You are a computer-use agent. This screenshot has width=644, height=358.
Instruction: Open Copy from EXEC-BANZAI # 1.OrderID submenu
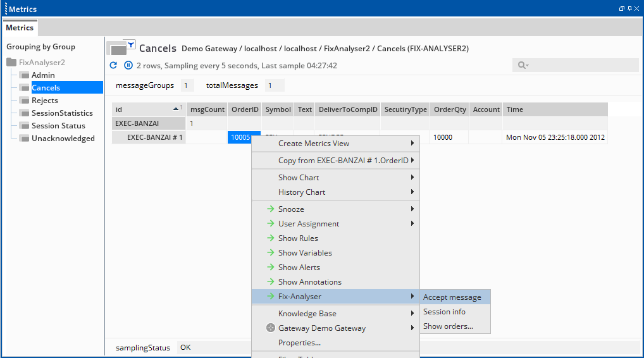point(335,161)
